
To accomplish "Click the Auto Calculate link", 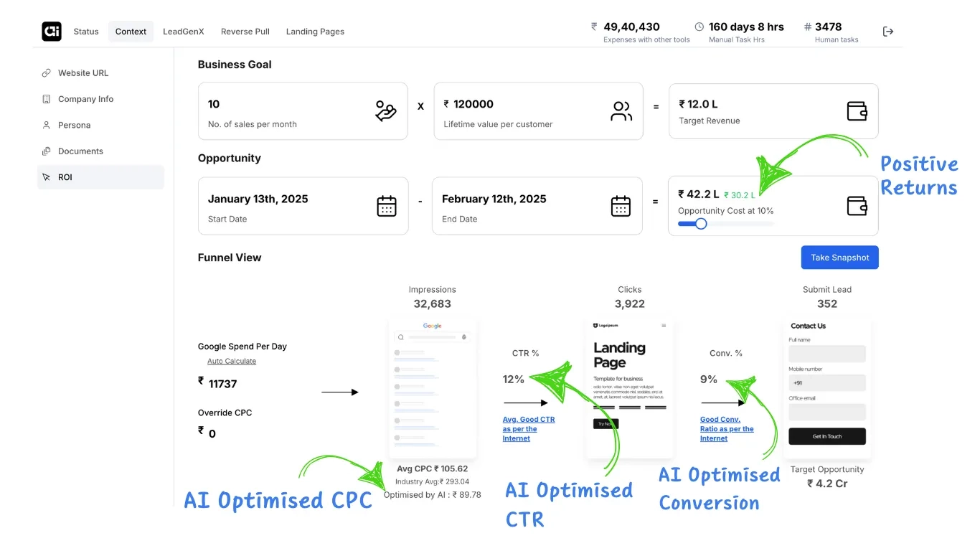I will pyautogui.click(x=232, y=362).
